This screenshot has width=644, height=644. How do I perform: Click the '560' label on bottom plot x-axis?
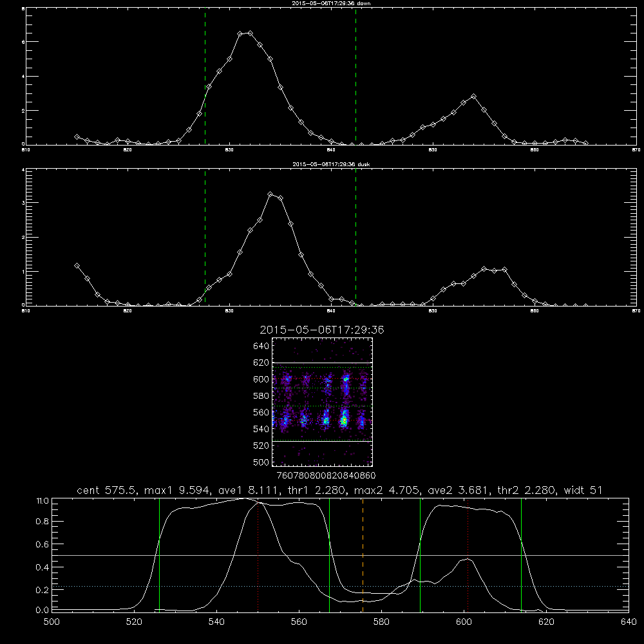pos(299,622)
